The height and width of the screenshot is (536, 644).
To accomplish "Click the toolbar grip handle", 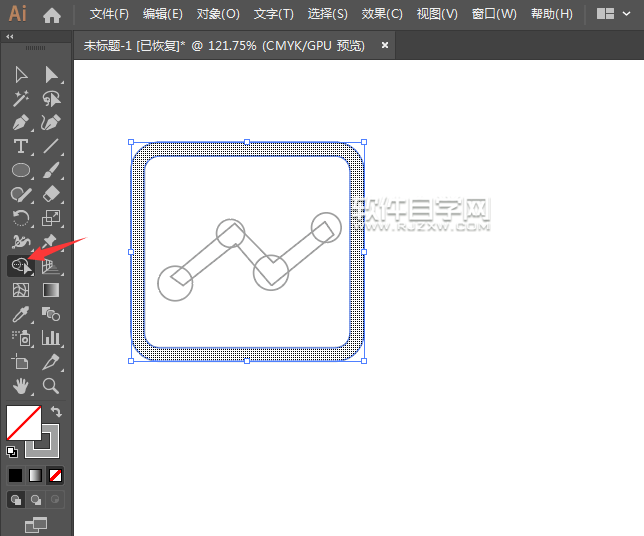I will (36, 48).
